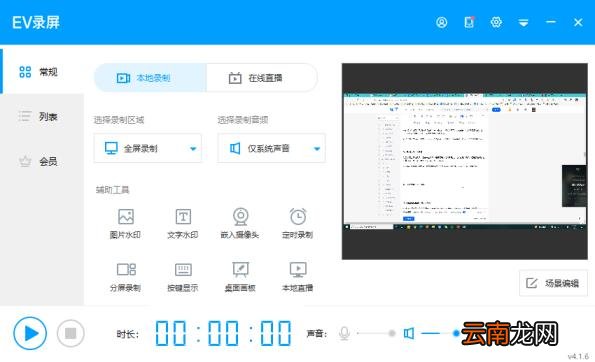595x362 pixels.
Task: Open the 桌面画板 desktop drawing board tool
Action: coord(240,277)
